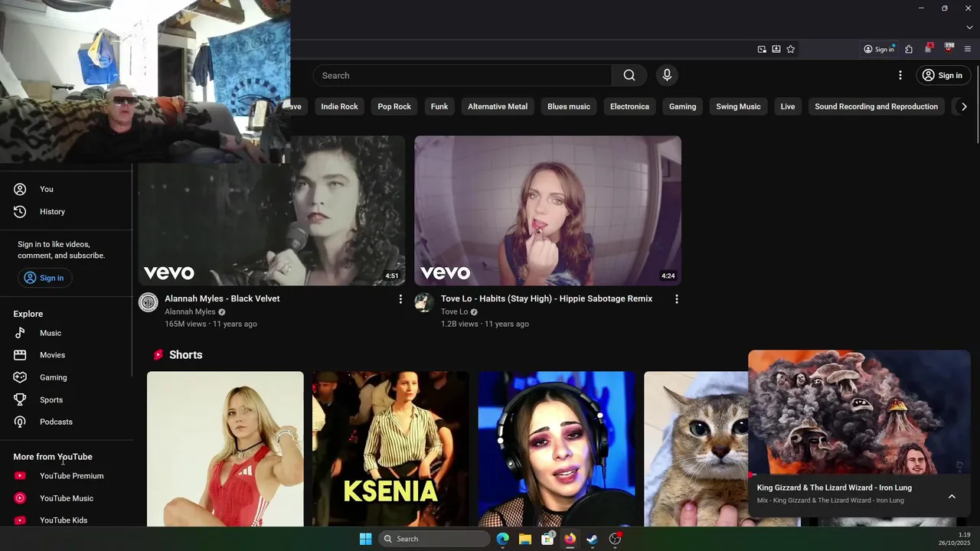The image size is (980, 551).
Task: Open the KSENIA short thumbnail
Action: (x=390, y=449)
